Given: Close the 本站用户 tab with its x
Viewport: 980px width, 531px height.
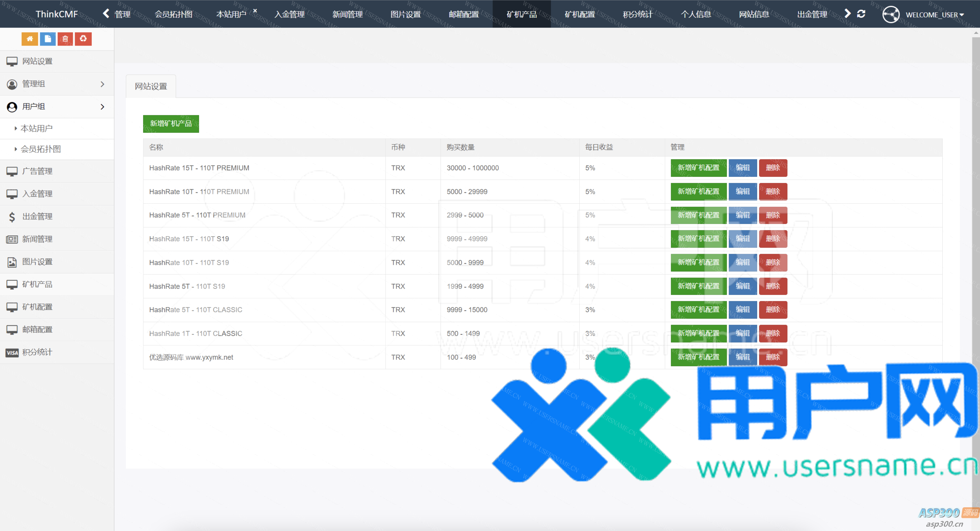Looking at the screenshot, I should [255, 11].
